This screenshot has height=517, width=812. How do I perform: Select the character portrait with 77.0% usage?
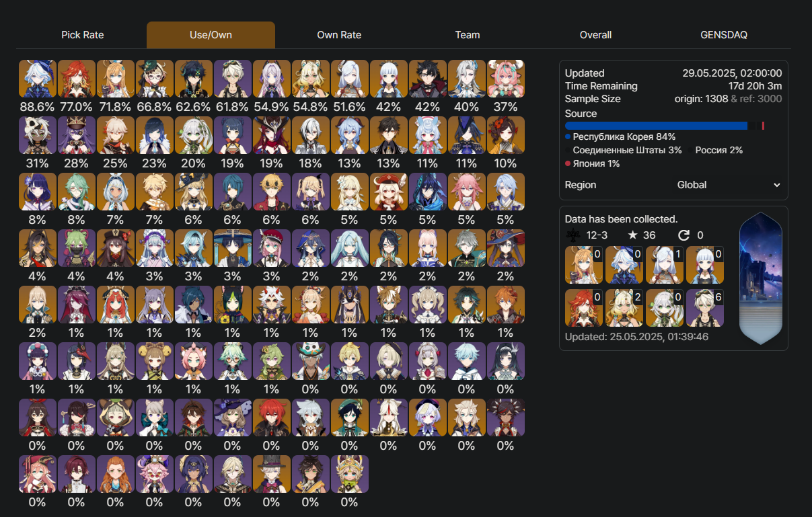pyautogui.click(x=76, y=79)
